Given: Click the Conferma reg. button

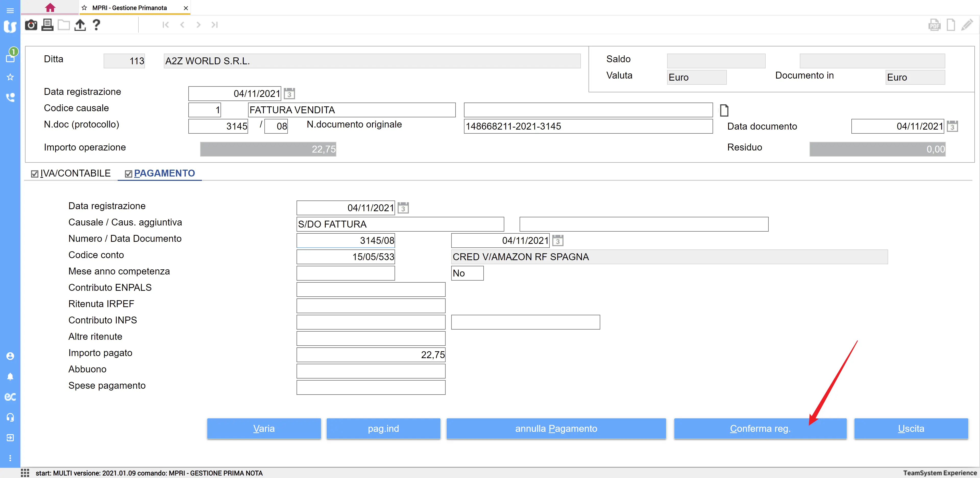Looking at the screenshot, I should [x=760, y=429].
